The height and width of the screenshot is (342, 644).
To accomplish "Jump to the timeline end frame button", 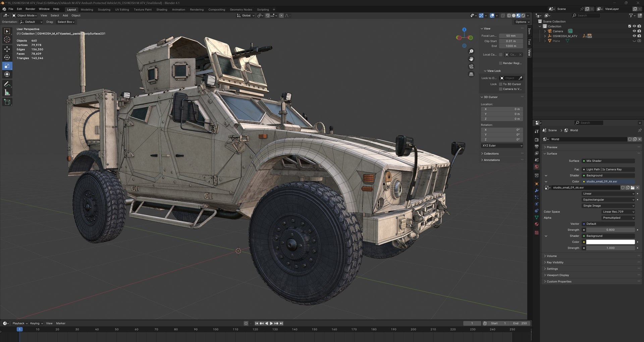I will click(281, 324).
